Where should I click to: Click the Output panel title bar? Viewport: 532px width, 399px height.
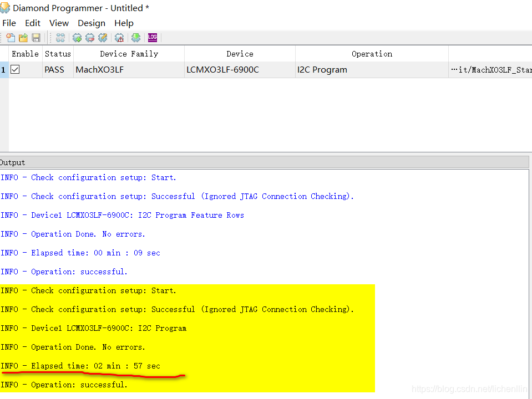pyautogui.click(x=264, y=162)
